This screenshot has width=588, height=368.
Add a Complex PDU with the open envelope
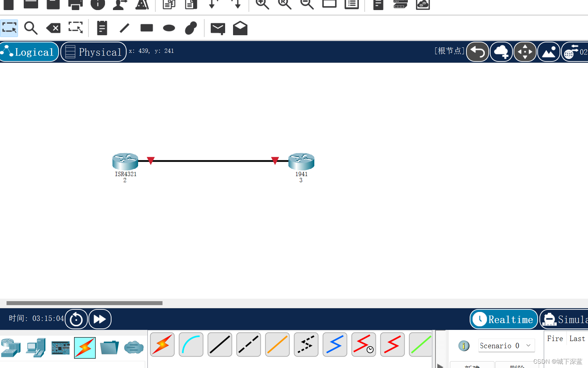[240, 28]
